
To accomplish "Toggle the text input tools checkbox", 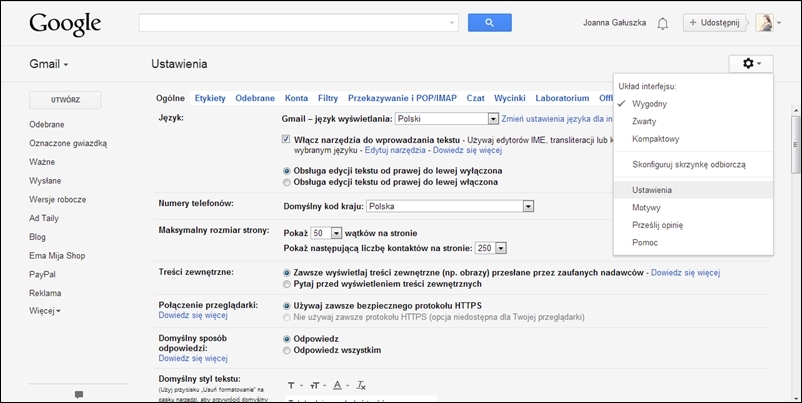I will 286,139.
